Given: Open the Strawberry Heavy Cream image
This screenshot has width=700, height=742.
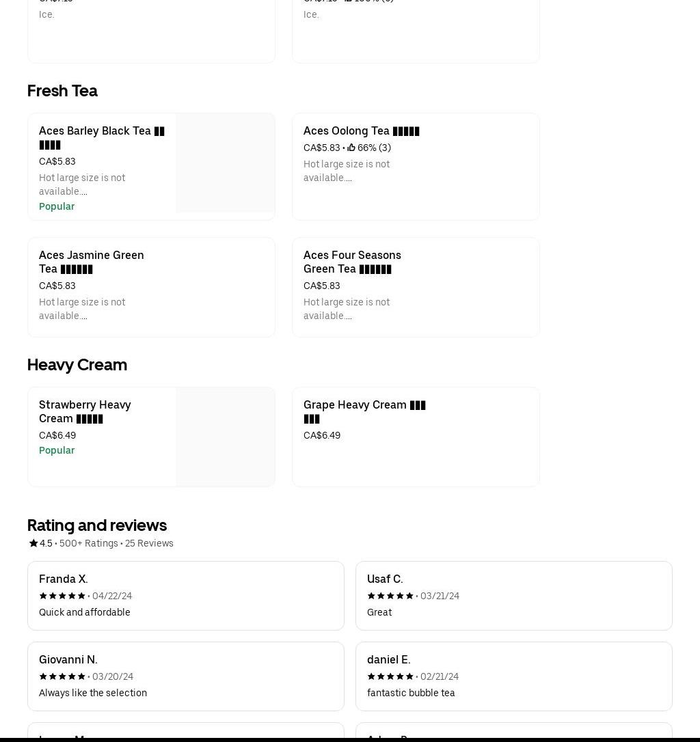Looking at the screenshot, I should [x=225, y=437].
